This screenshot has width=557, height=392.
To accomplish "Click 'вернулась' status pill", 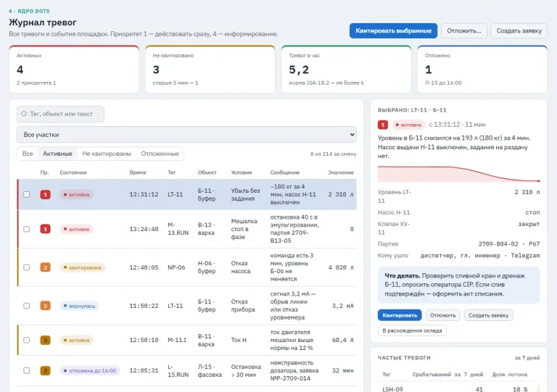I will 79,306.
